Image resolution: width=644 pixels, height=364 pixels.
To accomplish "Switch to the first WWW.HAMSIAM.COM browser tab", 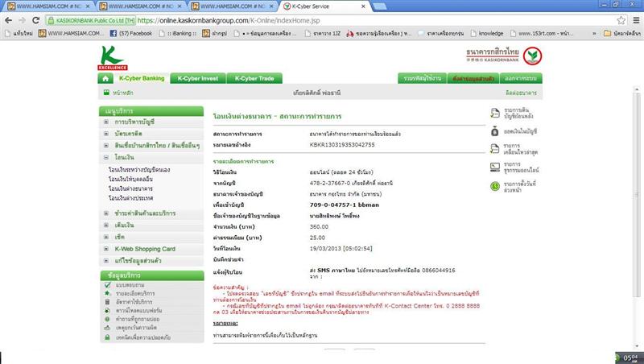I will click(x=48, y=6).
